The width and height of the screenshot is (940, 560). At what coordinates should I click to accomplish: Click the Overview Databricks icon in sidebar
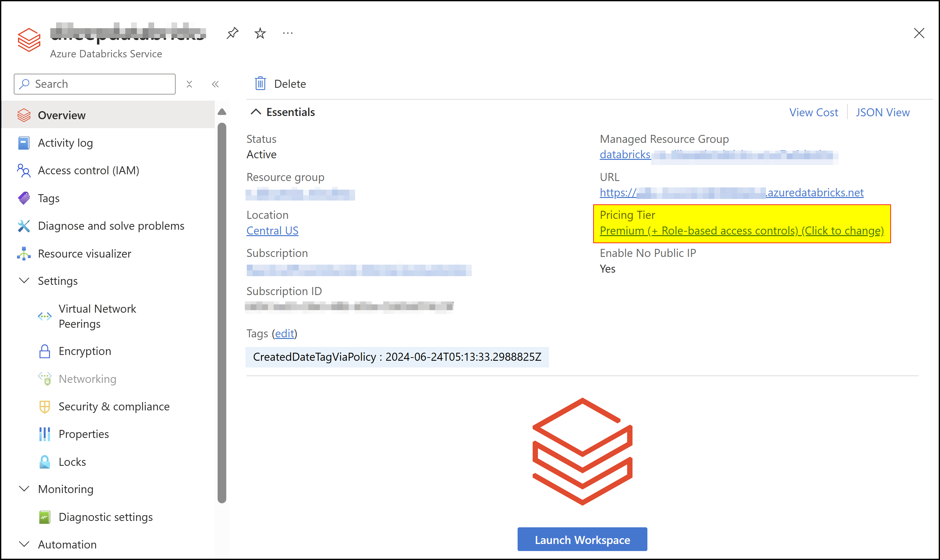[x=24, y=115]
